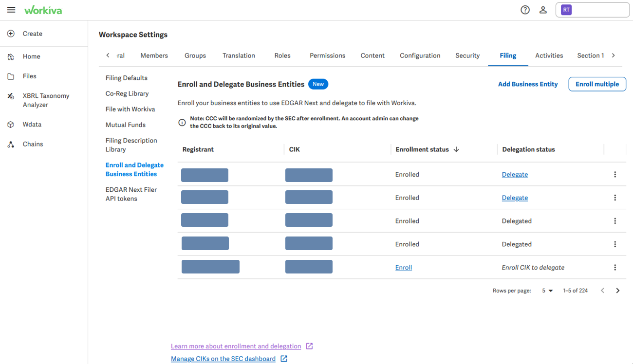
Task: Click the Delegation status column header
Action: click(x=529, y=149)
